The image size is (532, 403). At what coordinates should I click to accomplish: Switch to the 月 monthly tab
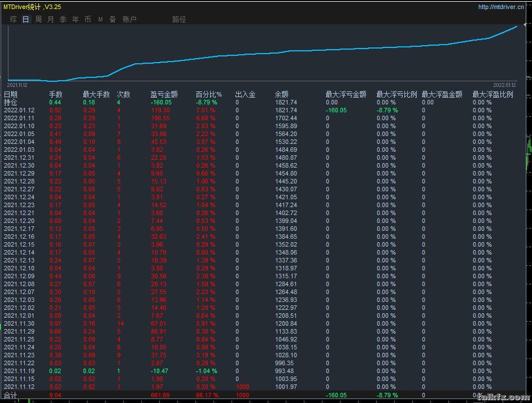pos(51,19)
